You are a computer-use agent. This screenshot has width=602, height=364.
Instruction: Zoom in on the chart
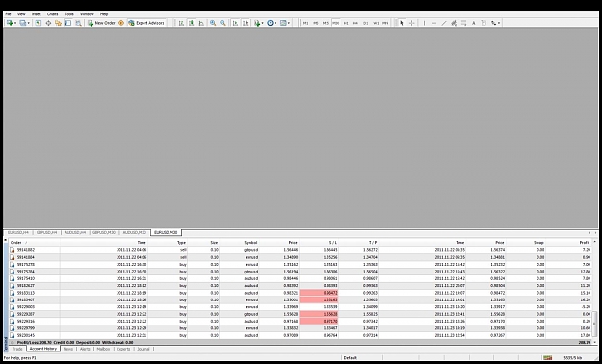click(x=213, y=23)
